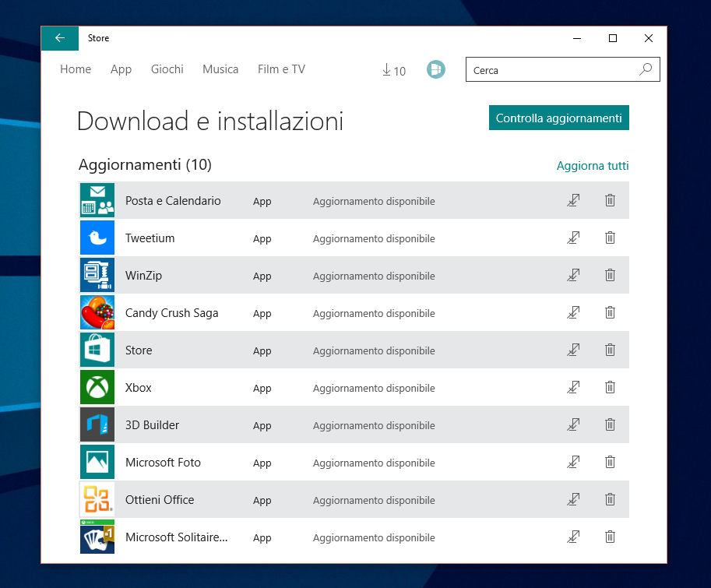Click the Aggiorna tutti link
This screenshot has width=711, height=588.
592,165
